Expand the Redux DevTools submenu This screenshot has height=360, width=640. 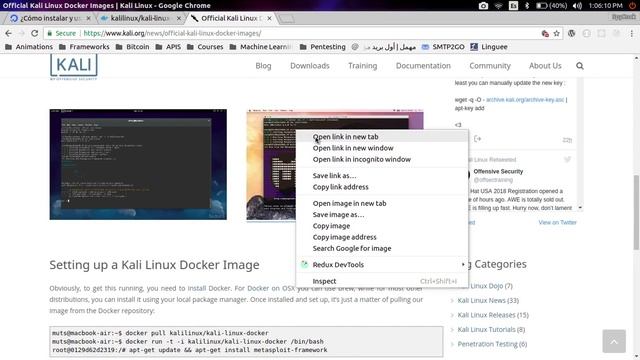coord(382,264)
